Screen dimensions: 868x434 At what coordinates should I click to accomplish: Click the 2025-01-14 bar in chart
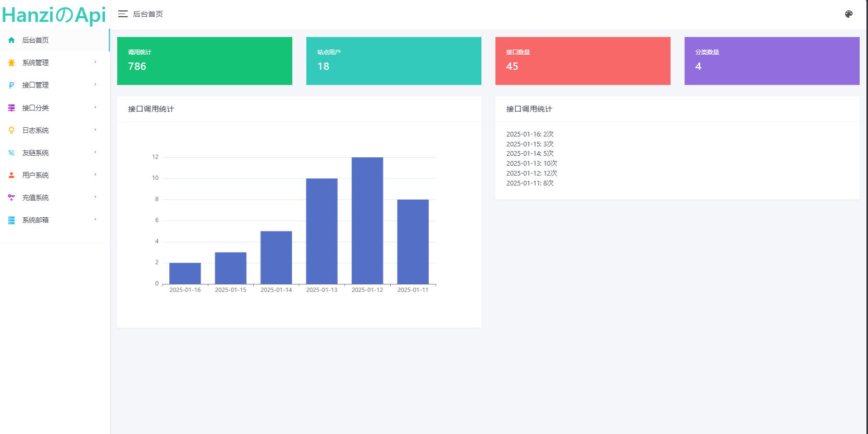pos(276,257)
